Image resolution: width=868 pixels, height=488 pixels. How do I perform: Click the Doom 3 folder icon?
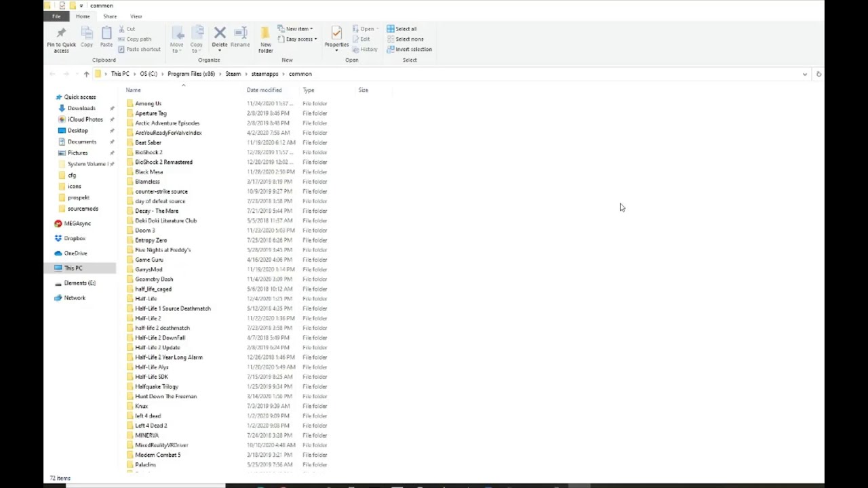(x=130, y=230)
